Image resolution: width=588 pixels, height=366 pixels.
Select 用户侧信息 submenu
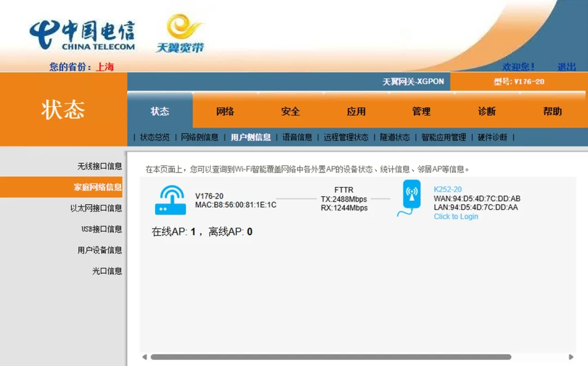(x=250, y=137)
